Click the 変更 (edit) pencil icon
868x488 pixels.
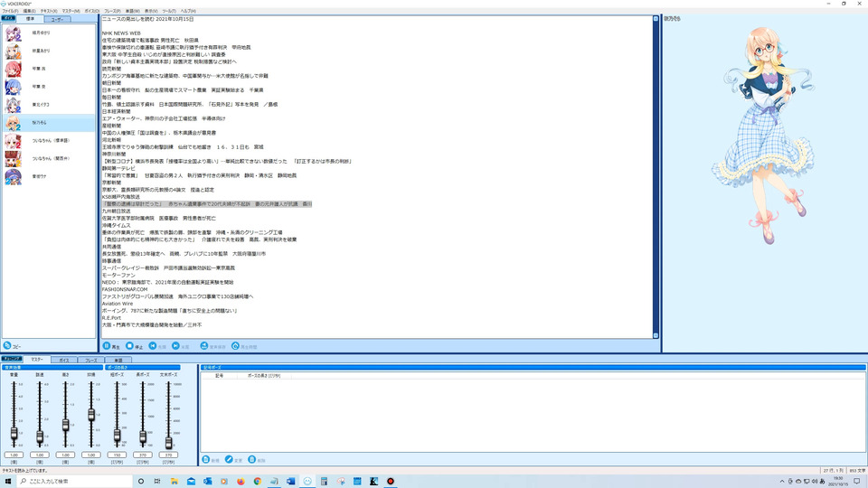229,460
